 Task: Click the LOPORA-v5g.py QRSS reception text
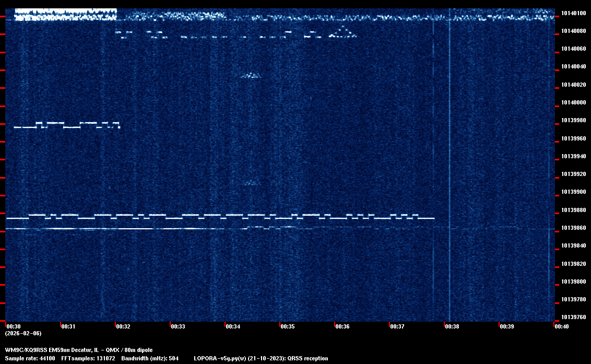pos(261,358)
